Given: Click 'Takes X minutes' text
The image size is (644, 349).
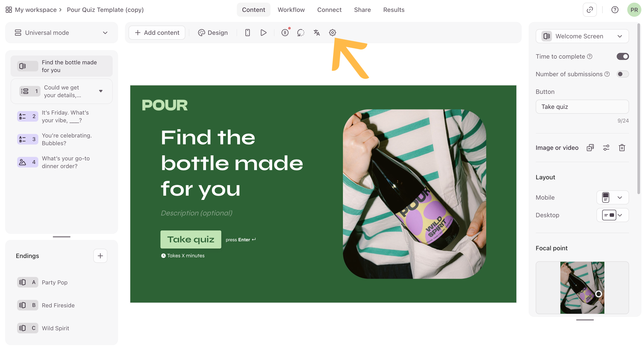Looking at the screenshot, I should click(x=186, y=256).
